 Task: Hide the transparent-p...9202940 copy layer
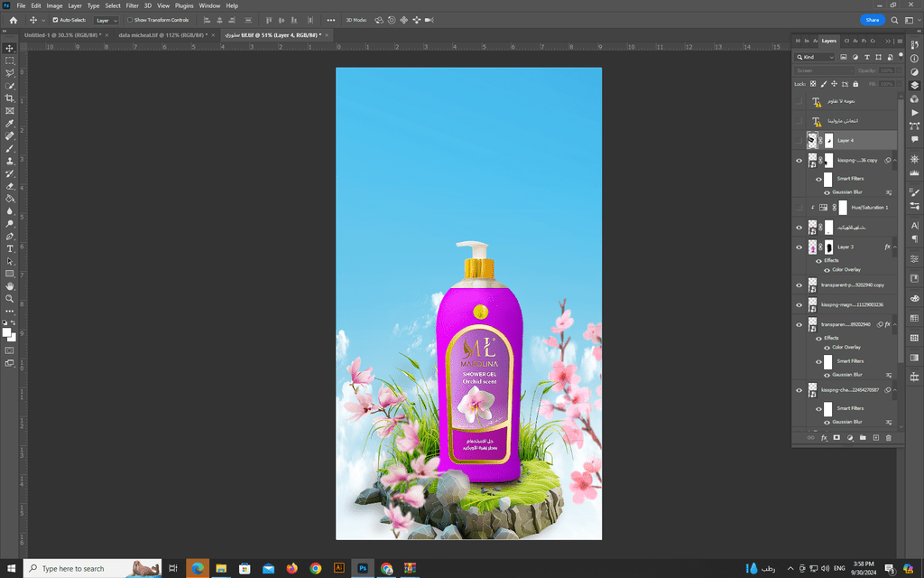(799, 285)
